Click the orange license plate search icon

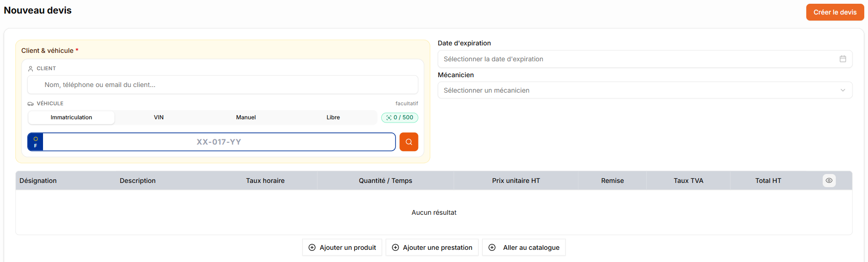pyautogui.click(x=409, y=142)
